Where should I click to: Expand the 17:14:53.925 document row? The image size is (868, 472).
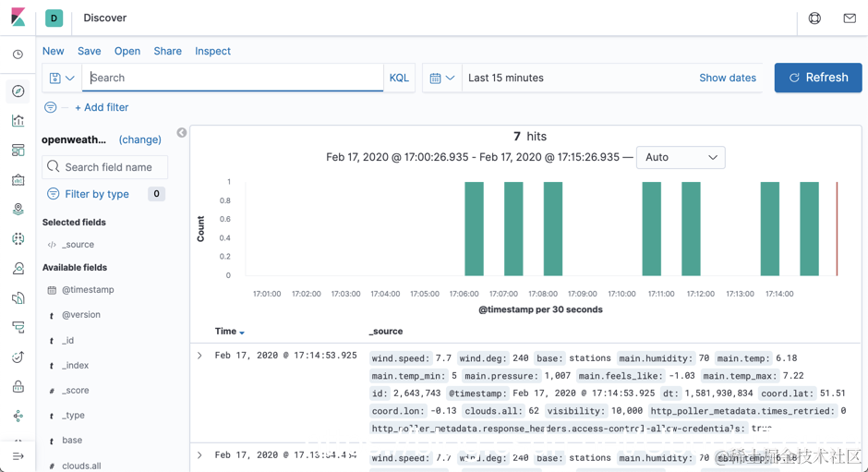pyautogui.click(x=199, y=356)
